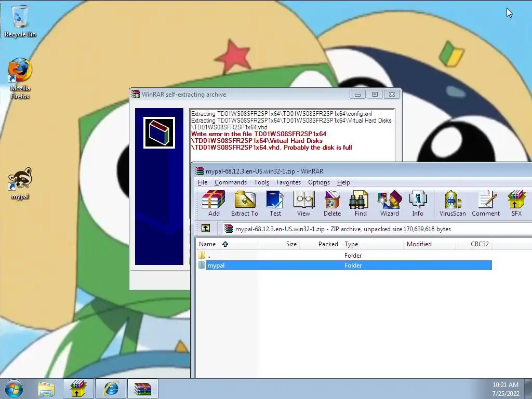Viewport: 532px width, 399px height.
Task: Open the Commands menu
Action: point(230,182)
